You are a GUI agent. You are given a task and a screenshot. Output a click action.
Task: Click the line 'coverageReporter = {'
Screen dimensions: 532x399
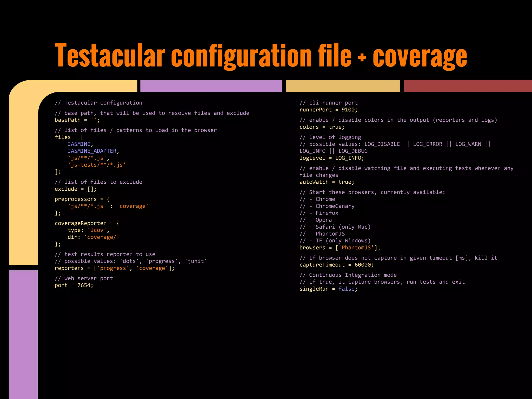coord(87,223)
